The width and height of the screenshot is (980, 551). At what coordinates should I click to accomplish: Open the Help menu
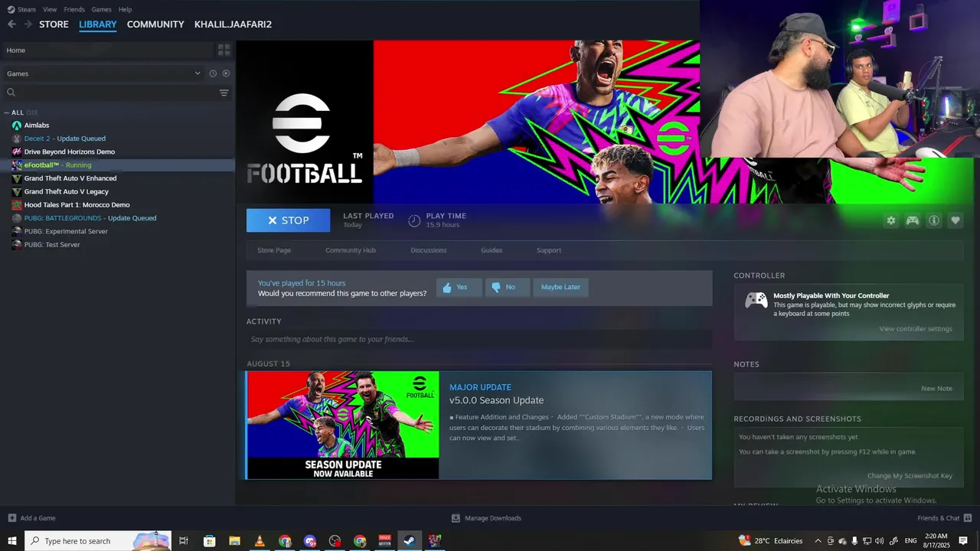coord(125,9)
